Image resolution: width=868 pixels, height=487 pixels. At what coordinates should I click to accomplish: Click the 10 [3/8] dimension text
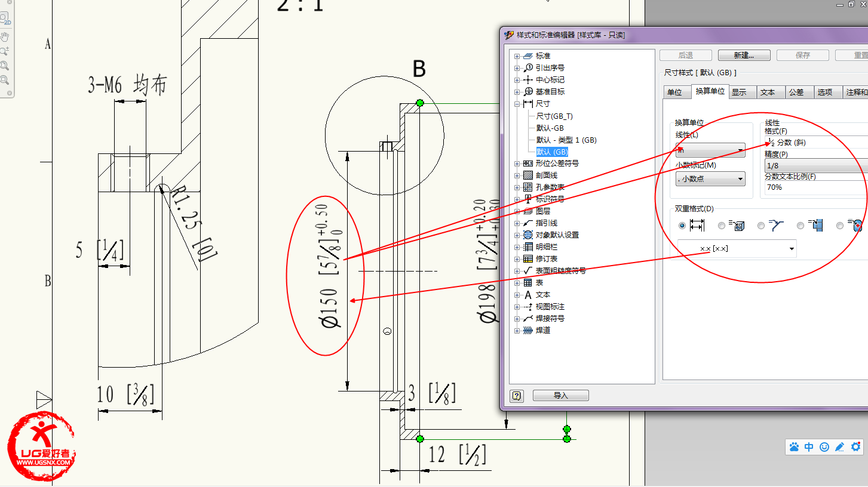[125, 394]
